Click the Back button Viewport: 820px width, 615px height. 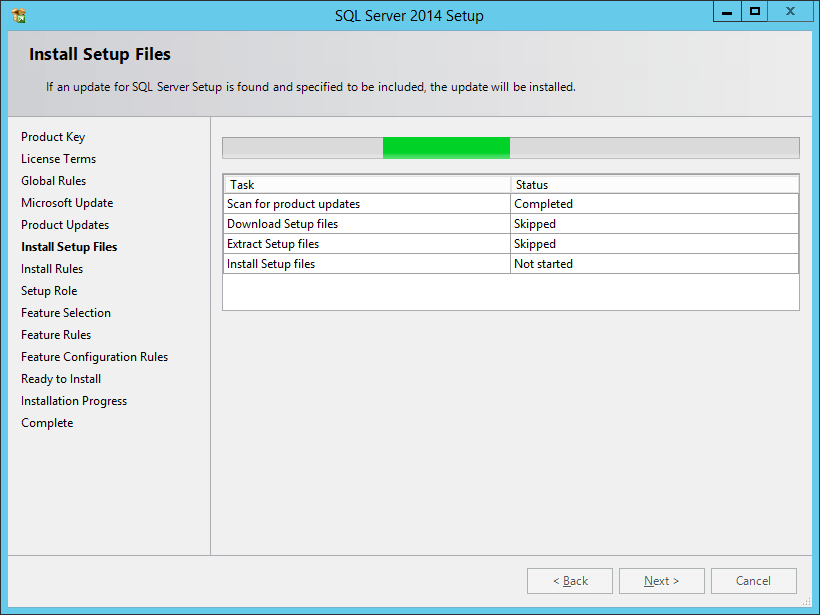570,581
